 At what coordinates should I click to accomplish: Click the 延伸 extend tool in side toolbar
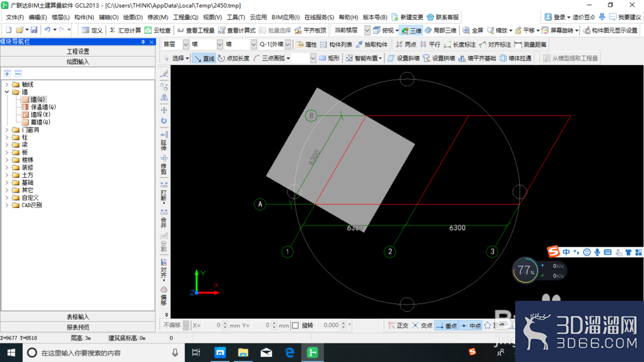(164, 141)
